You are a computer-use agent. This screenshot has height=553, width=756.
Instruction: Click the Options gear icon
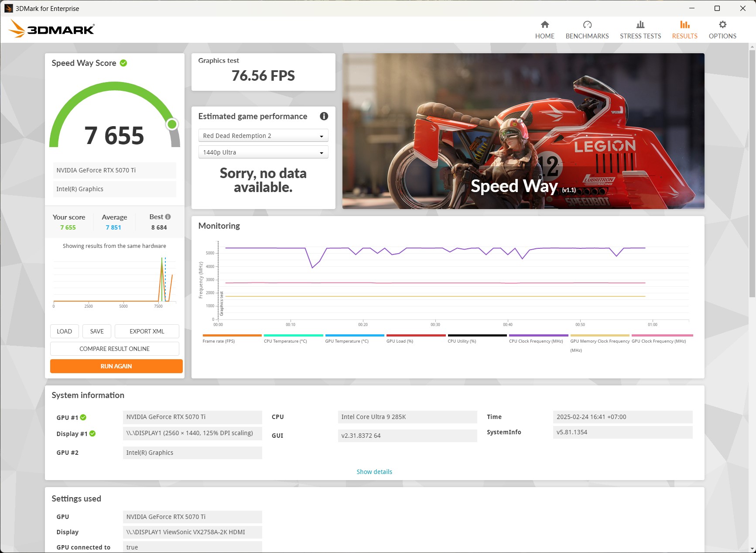(722, 25)
